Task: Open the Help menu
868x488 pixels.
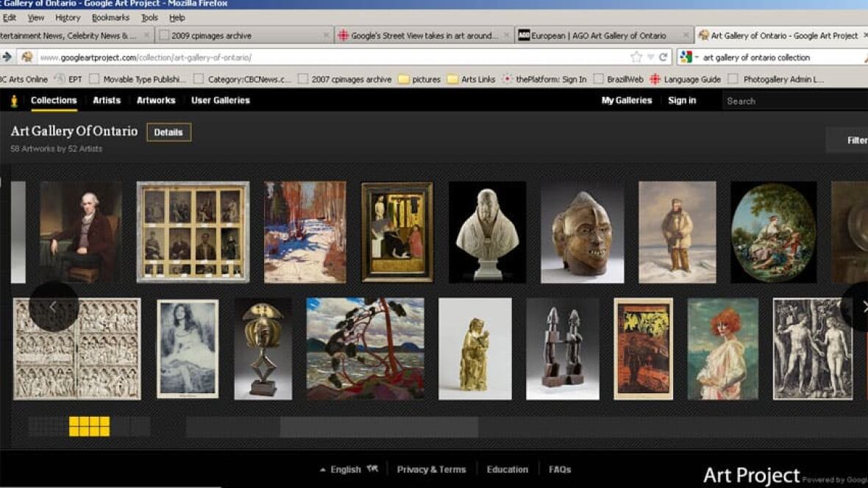Action: coord(177,18)
